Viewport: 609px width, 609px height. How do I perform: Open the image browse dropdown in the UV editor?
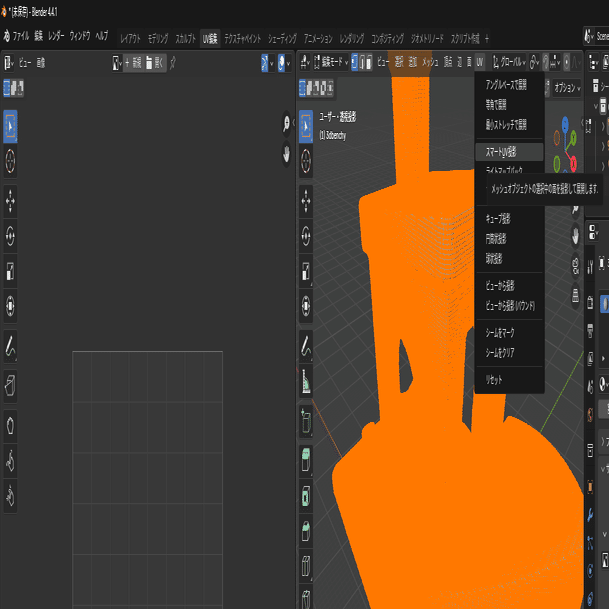[117, 63]
